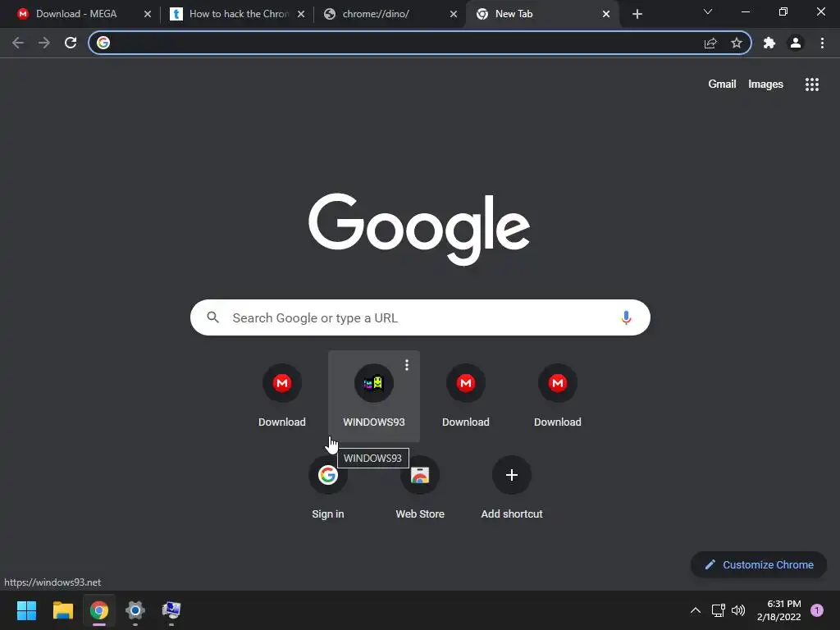Screen dimensions: 840x630
Task: Open Settings gear on the taskbar
Action: coord(135,610)
